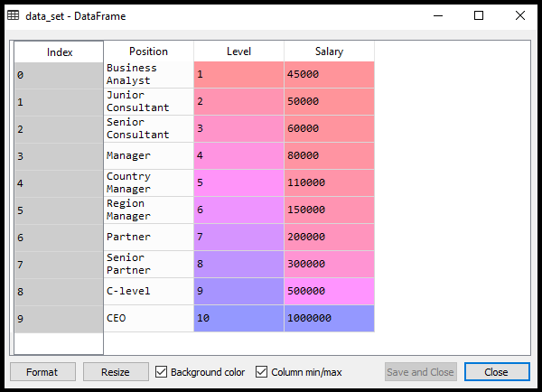Click the Region Manager cell
The width and height of the screenshot is (542, 392).
pyautogui.click(x=148, y=210)
